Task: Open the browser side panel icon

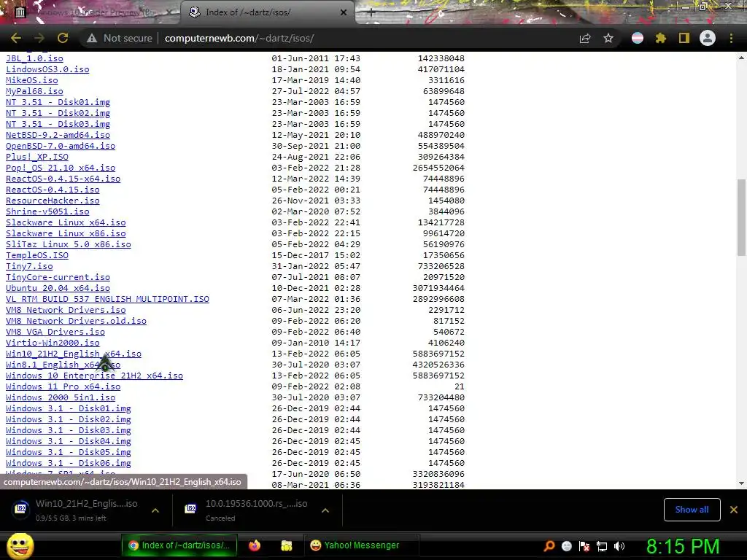Action: (x=684, y=38)
